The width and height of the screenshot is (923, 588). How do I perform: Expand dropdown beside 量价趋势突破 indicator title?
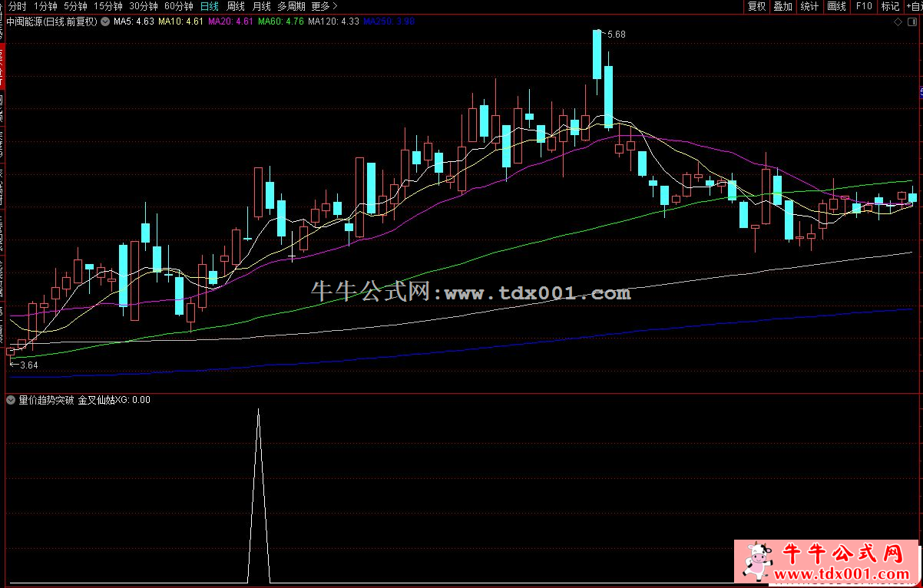point(11,399)
